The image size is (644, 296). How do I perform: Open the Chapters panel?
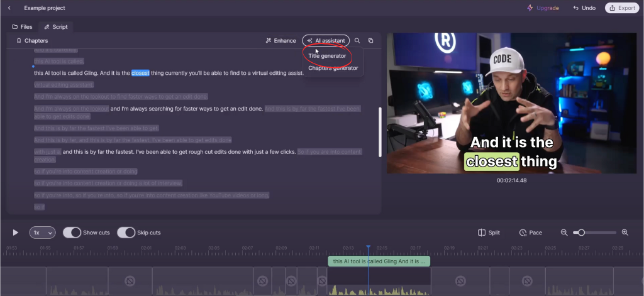click(x=32, y=41)
